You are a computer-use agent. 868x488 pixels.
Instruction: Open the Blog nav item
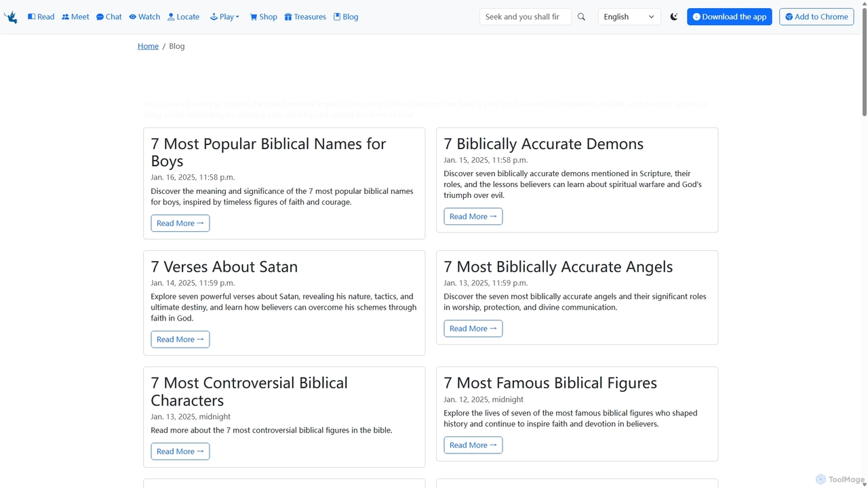(346, 17)
